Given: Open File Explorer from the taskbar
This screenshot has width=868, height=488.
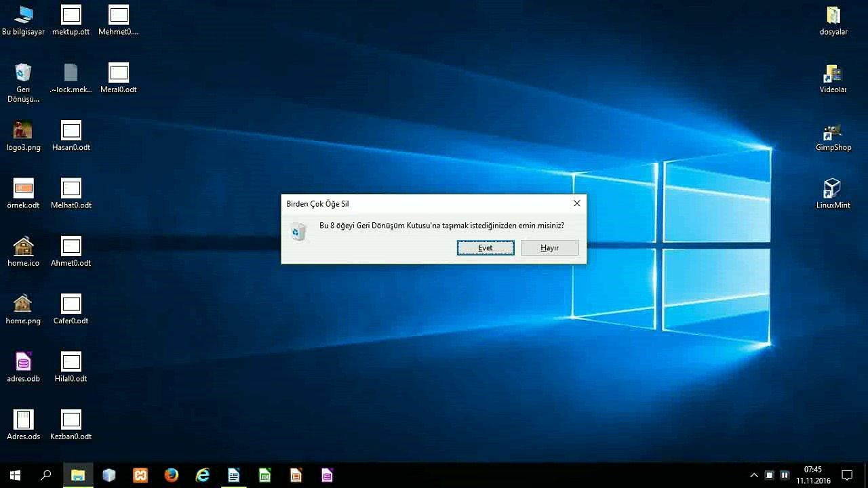Looking at the screenshot, I should (78, 475).
